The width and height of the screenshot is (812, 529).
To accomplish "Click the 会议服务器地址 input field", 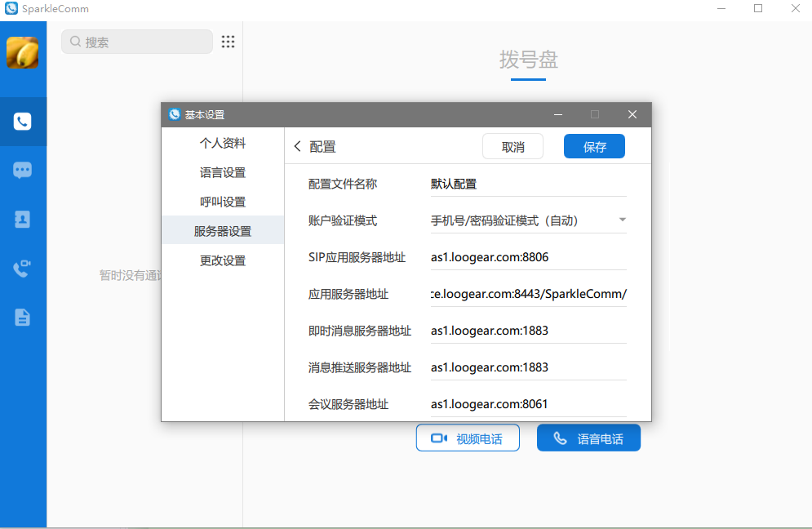I will pyautogui.click(x=527, y=404).
